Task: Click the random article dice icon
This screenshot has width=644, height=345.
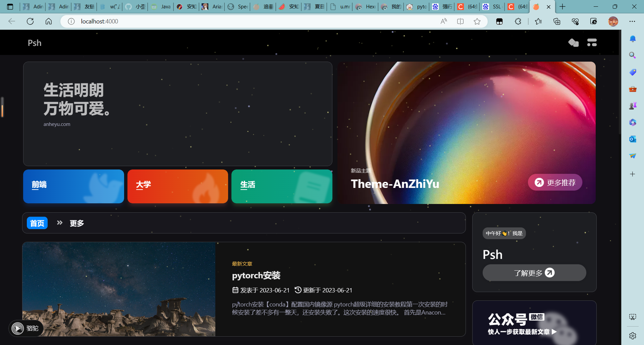Action: [x=573, y=43]
